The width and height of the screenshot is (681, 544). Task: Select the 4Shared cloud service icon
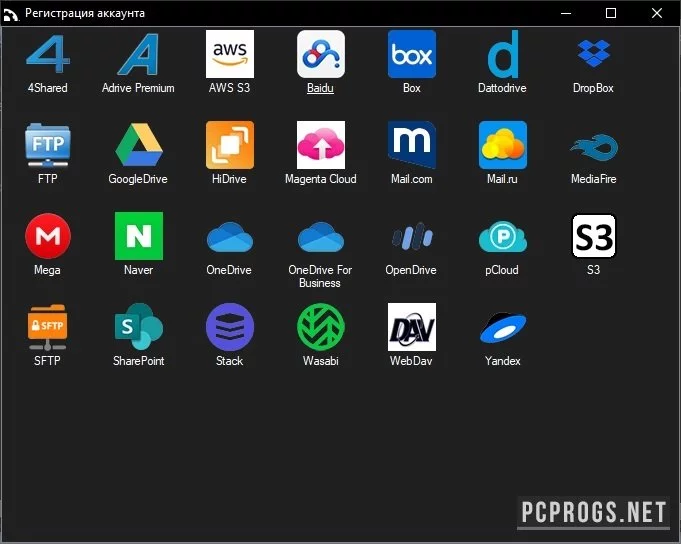click(48, 54)
